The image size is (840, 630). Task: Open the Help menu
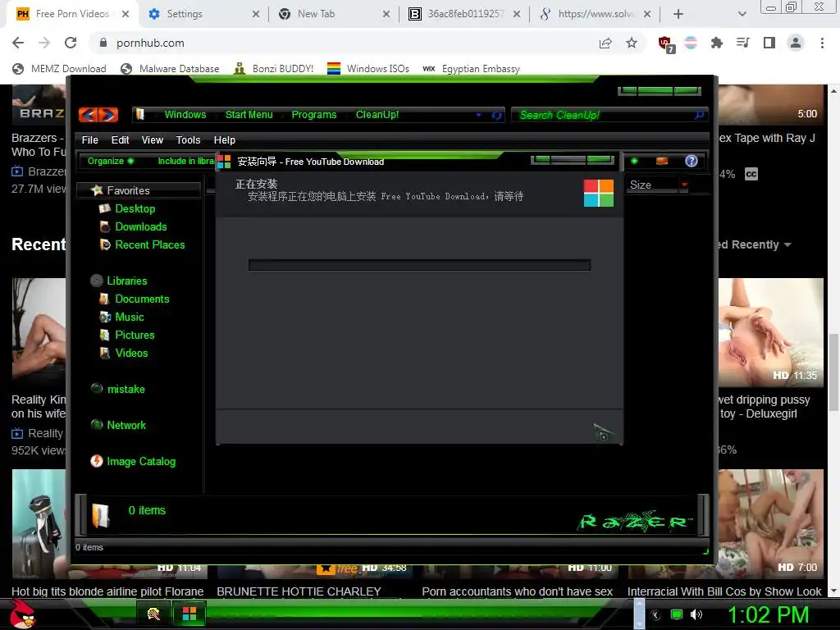click(x=225, y=139)
